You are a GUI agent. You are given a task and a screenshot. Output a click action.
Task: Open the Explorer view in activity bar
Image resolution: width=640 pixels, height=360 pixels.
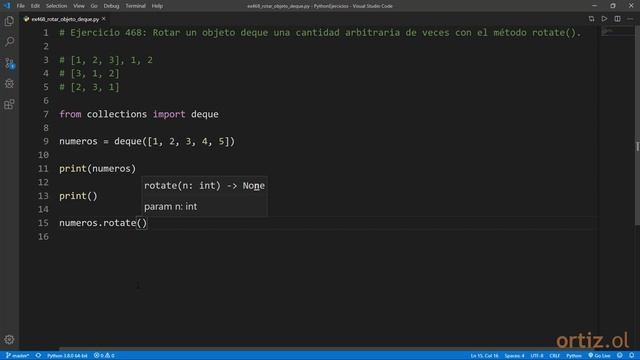[x=9, y=21]
